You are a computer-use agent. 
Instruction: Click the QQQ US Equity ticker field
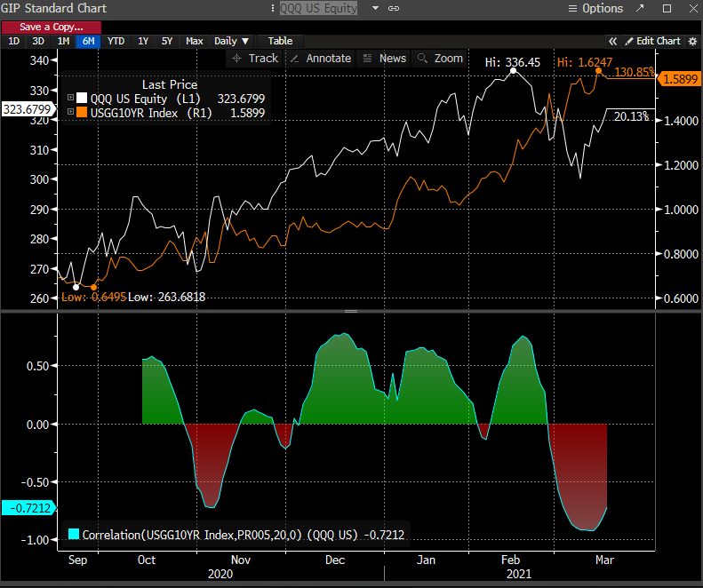(x=317, y=8)
